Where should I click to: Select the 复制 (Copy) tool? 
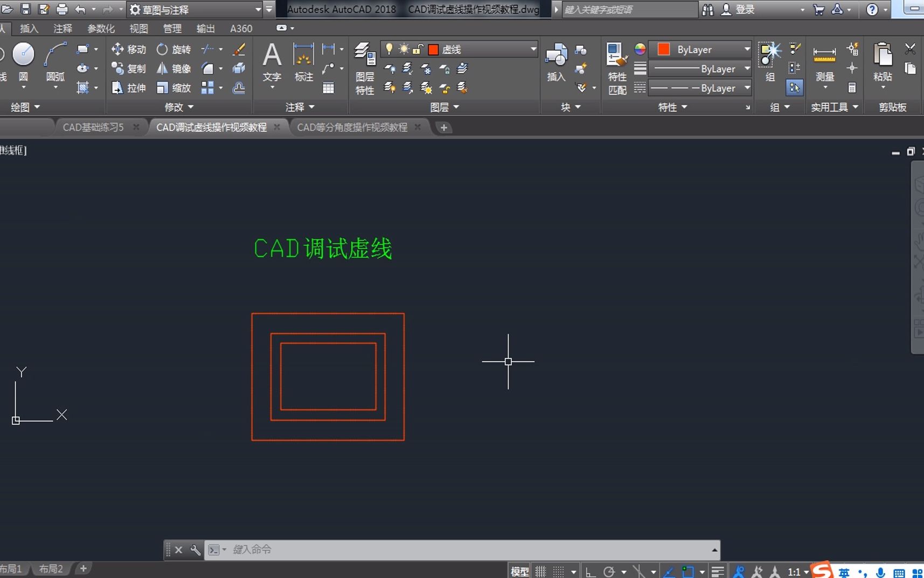point(128,68)
